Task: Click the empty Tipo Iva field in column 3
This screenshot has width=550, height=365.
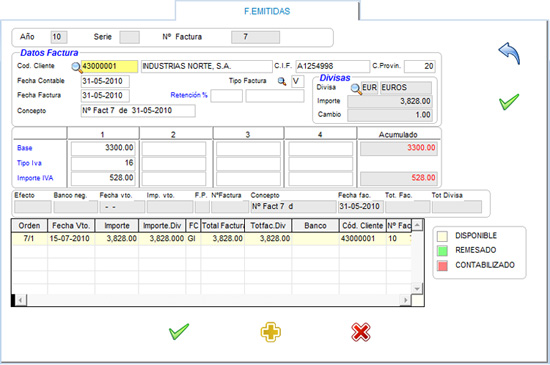Action: pos(248,163)
